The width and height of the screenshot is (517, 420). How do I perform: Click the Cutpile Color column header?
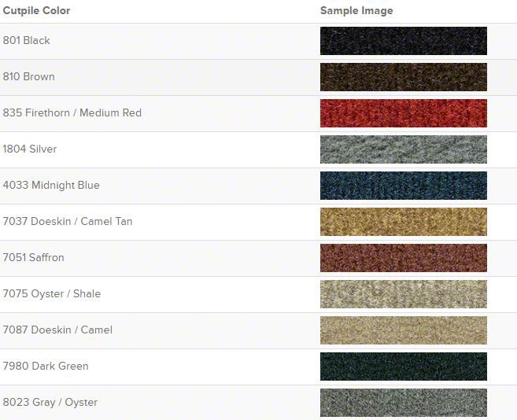point(36,10)
